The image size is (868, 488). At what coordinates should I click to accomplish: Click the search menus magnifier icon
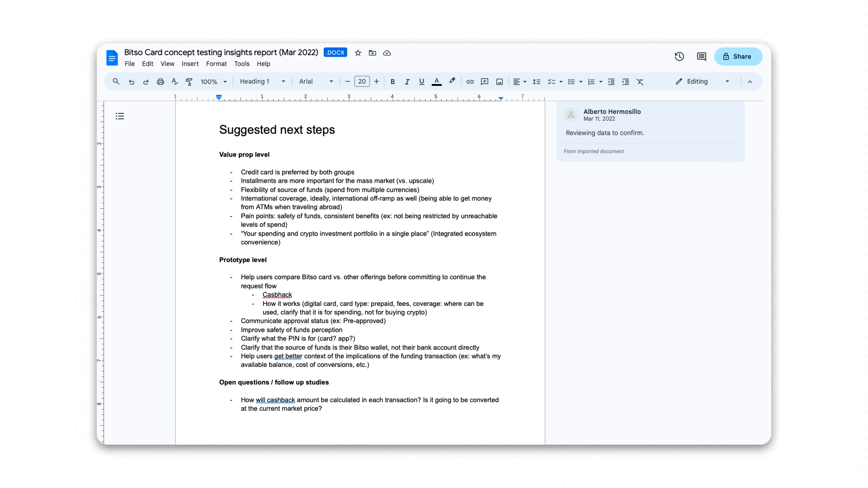coord(116,82)
